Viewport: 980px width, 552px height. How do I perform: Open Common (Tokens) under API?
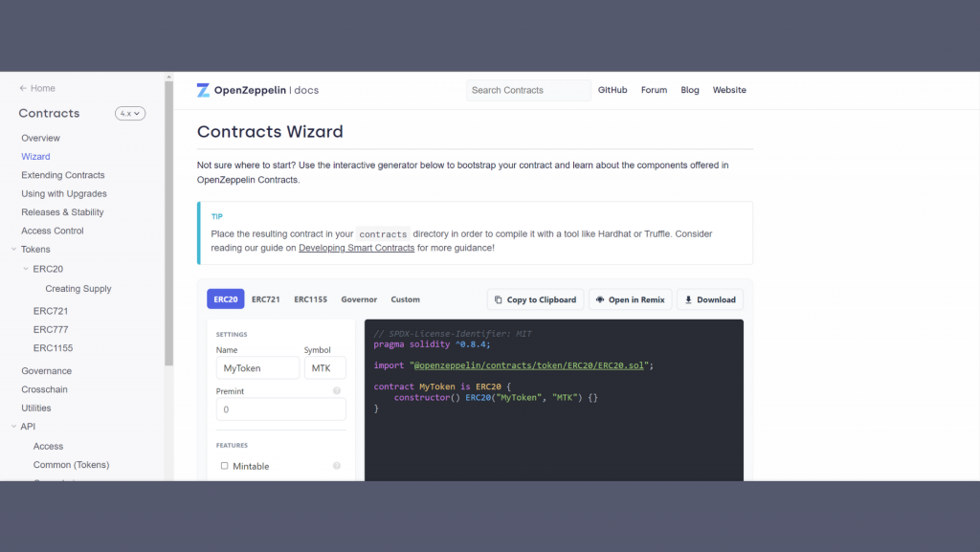click(71, 465)
